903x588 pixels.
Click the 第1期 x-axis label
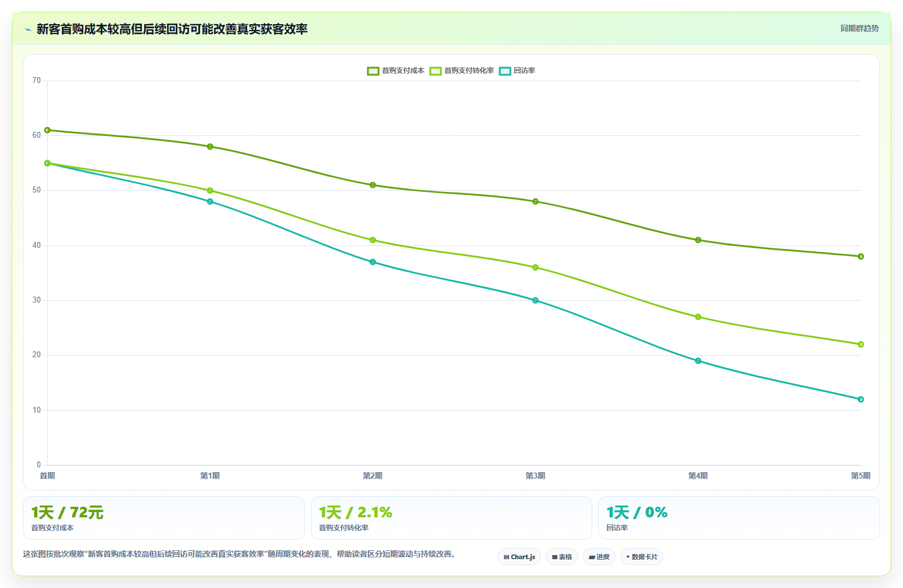(x=210, y=476)
